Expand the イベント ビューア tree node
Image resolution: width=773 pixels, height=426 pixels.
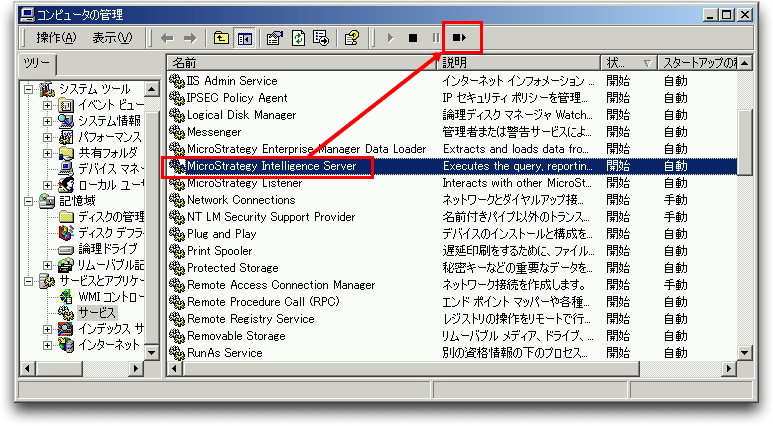[x=47, y=105]
